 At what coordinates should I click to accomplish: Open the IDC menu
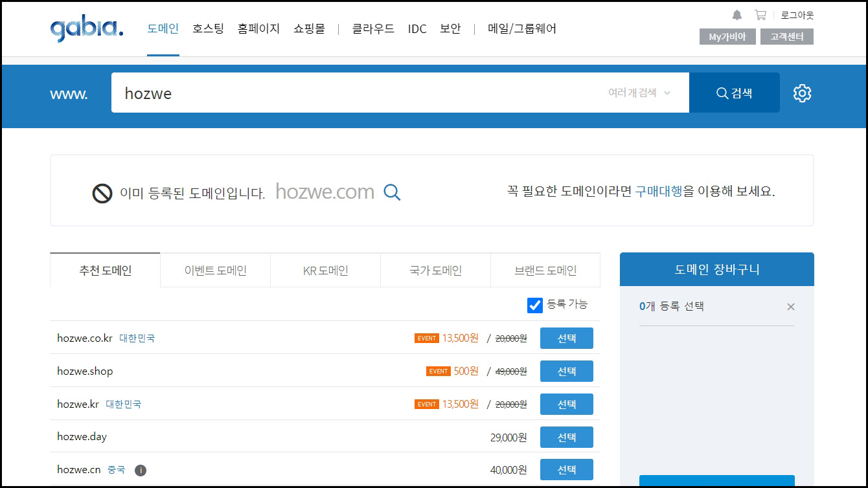click(x=417, y=29)
